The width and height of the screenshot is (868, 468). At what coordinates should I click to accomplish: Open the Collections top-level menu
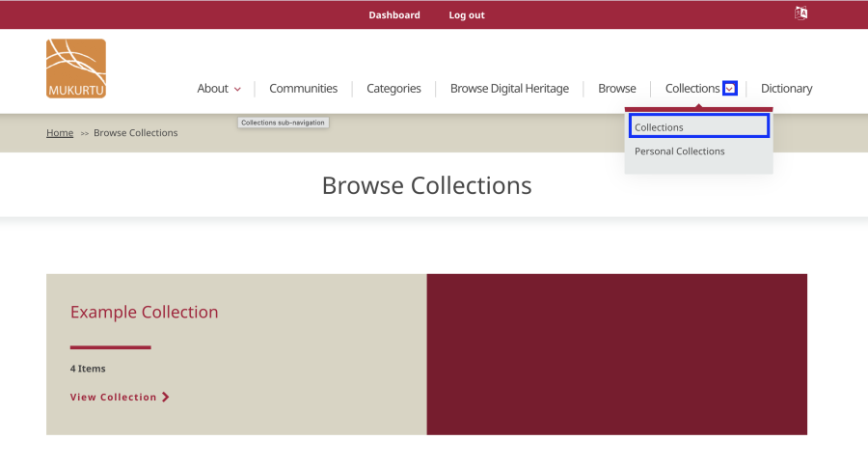(x=692, y=89)
